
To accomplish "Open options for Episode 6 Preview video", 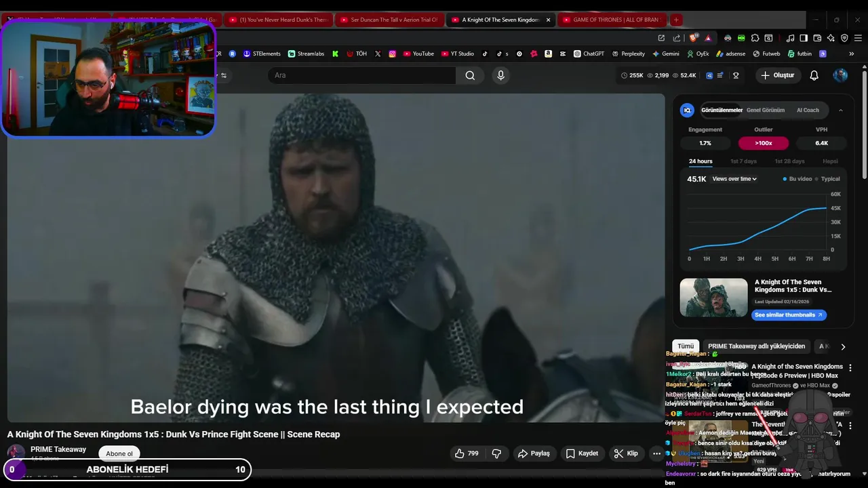I will (850, 367).
